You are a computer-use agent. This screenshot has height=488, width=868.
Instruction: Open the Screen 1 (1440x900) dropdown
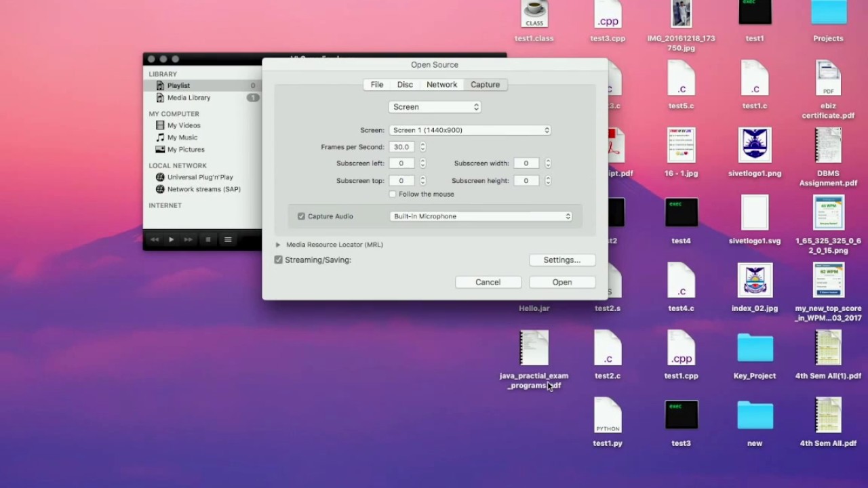[470, 130]
